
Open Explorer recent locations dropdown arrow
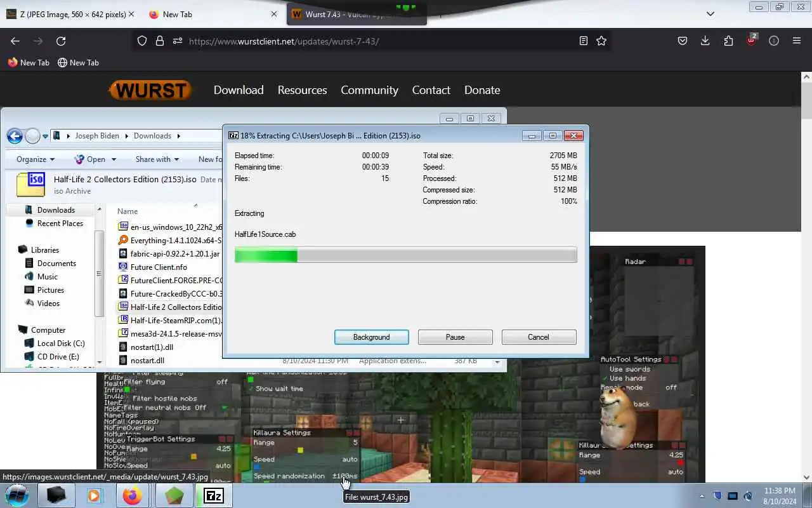point(45,137)
